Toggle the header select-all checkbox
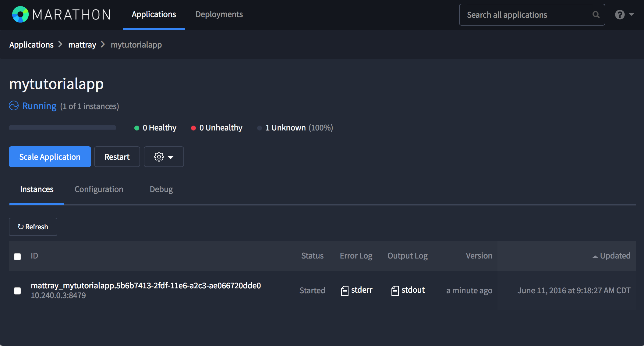Screen dimensions: 644x346 [x=17, y=255]
